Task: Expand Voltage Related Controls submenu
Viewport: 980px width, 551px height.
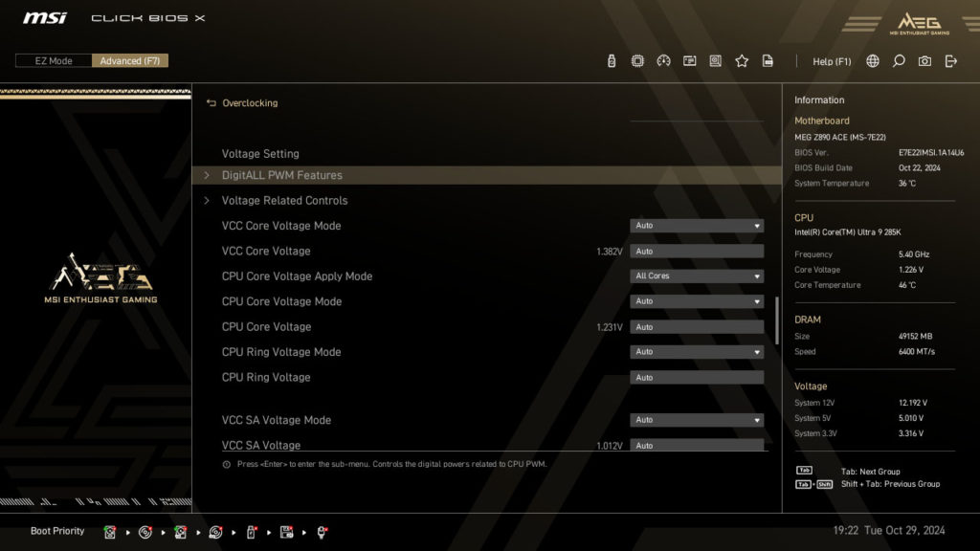Action: [487, 201]
